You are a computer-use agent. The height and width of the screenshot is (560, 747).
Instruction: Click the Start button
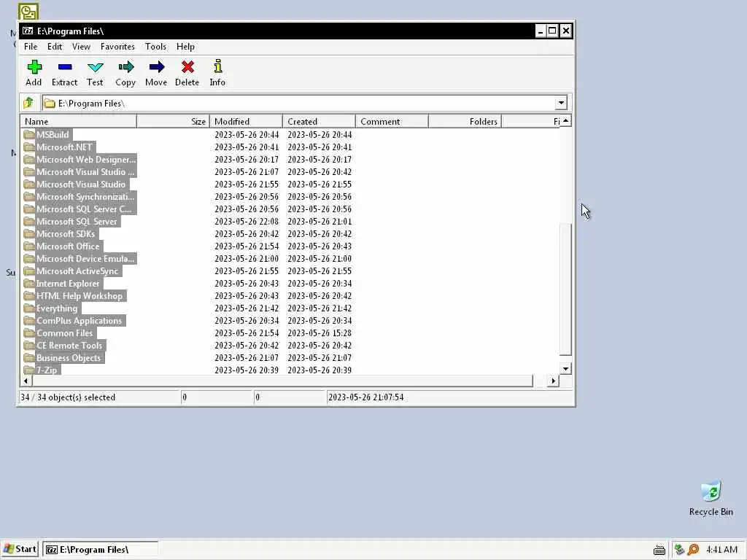(x=20, y=549)
